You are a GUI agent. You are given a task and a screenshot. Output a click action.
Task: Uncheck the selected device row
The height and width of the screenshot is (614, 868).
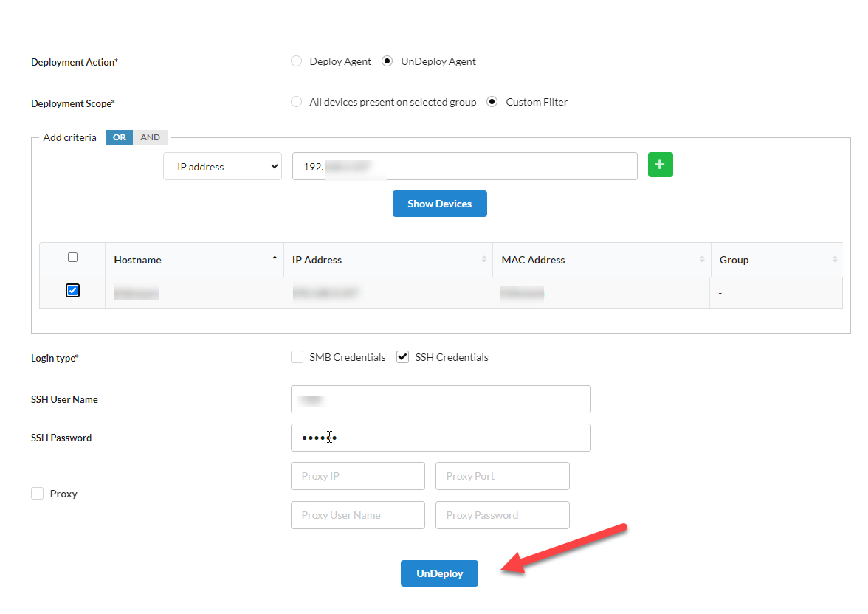(72, 290)
